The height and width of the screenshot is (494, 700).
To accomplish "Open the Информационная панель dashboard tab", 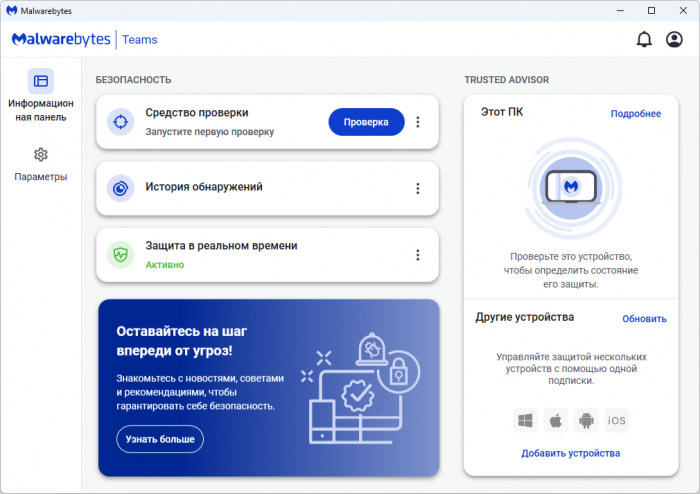I will [x=41, y=96].
